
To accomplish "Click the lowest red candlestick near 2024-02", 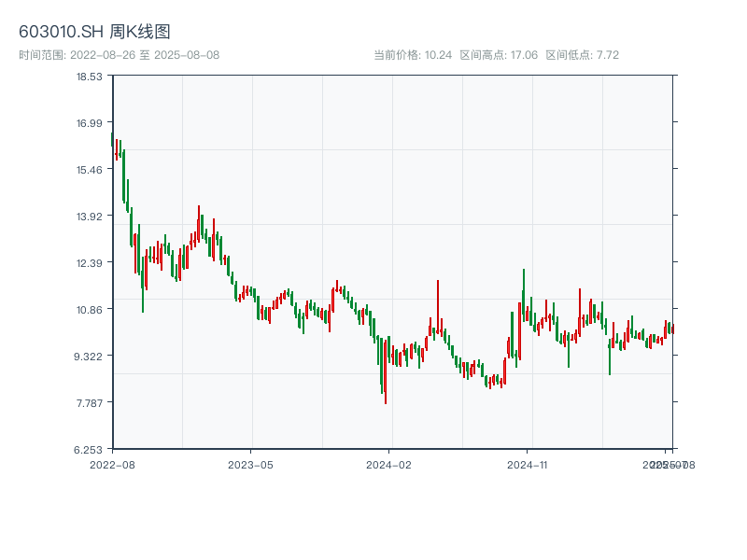I will 385,371.
